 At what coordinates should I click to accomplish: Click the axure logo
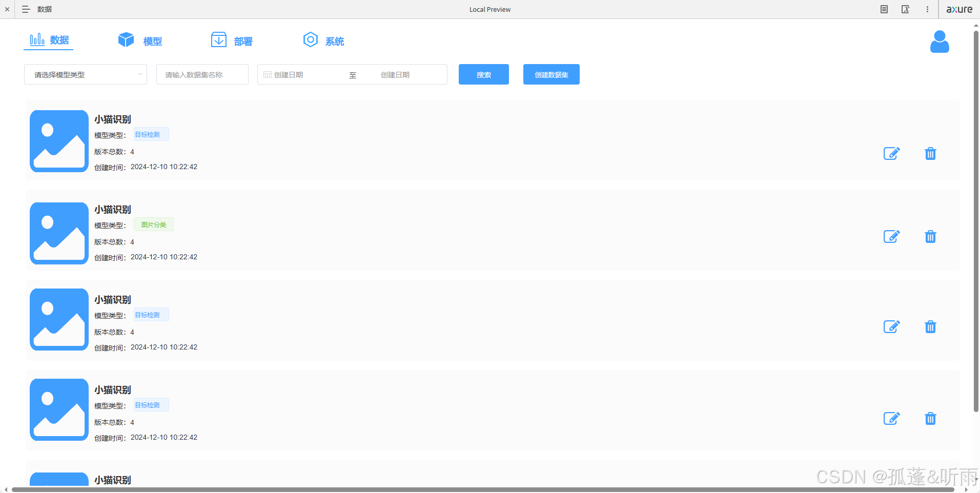[x=959, y=9]
